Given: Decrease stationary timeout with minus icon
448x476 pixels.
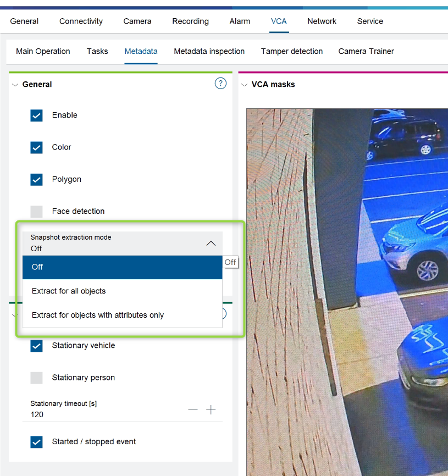Looking at the screenshot, I should (193, 410).
